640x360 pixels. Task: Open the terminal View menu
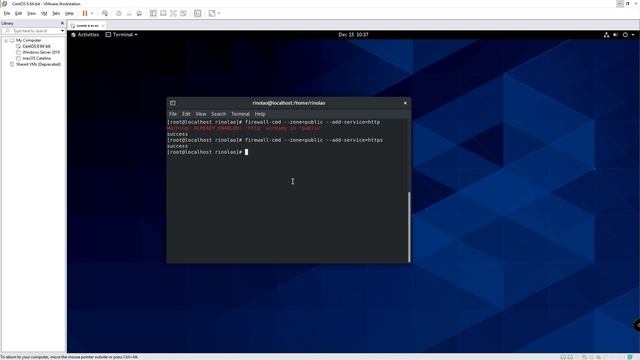[201, 114]
